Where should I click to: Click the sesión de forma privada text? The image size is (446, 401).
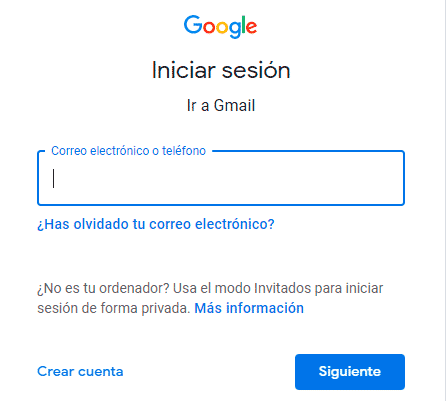113,308
